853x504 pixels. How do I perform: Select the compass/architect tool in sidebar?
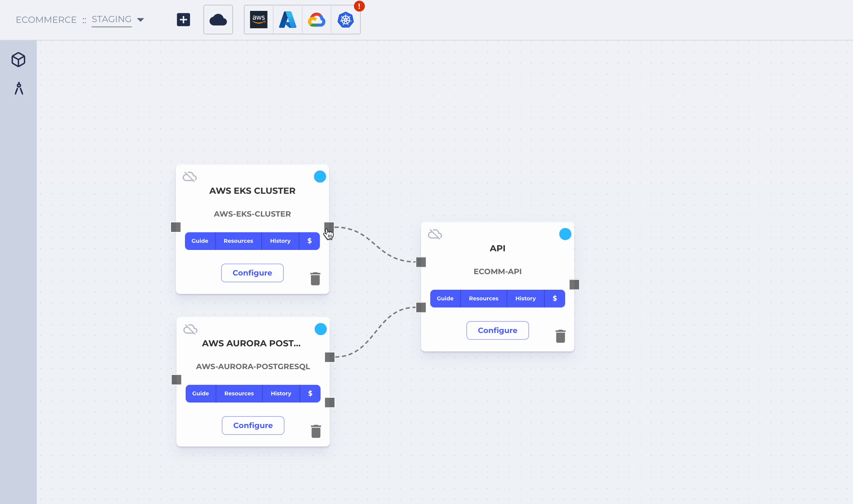click(x=18, y=89)
